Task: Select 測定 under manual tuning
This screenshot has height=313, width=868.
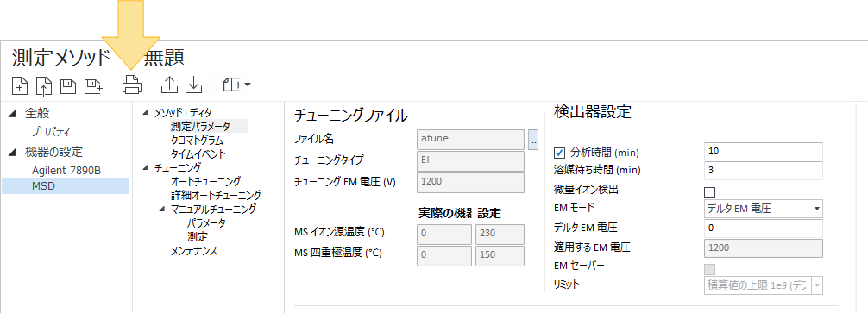Action: (x=197, y=236)
